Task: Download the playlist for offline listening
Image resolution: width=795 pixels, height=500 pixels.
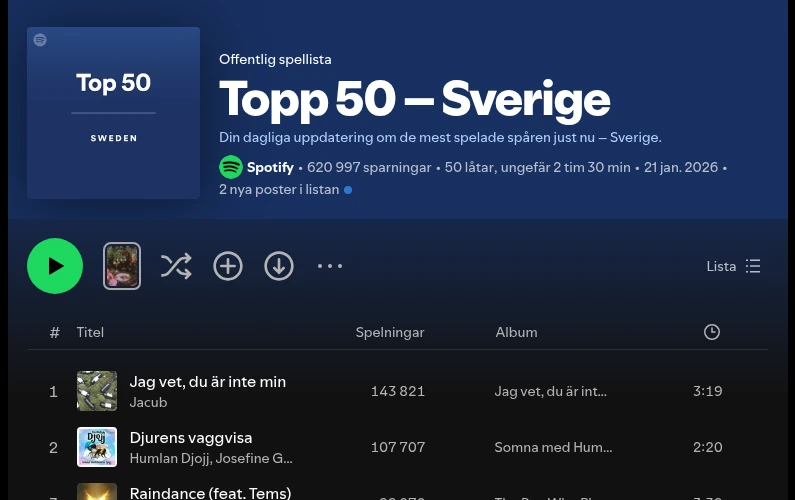Action: point(279,266)
